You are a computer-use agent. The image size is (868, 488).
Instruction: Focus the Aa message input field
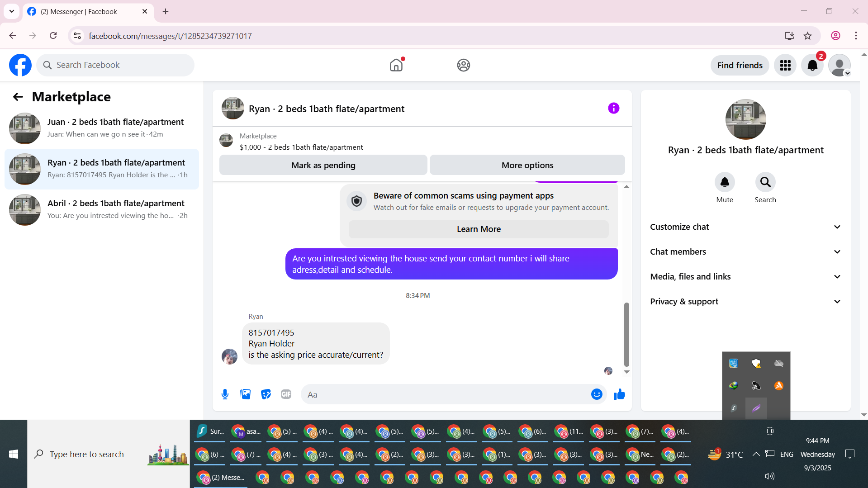point(453,394)
